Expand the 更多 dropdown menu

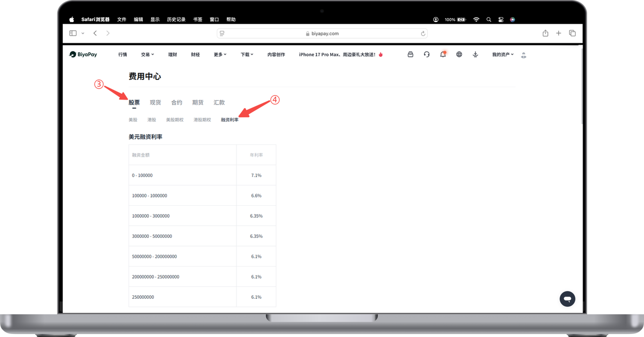point(220,54)
